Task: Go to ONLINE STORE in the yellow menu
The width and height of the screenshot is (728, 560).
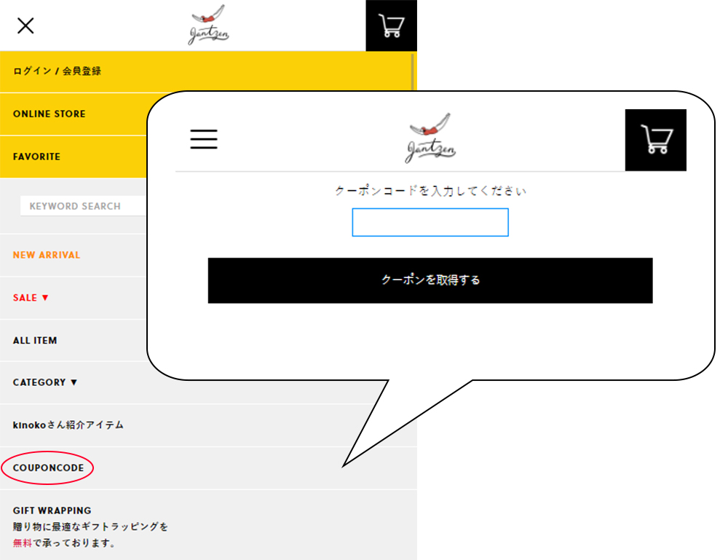Action: [x=50, y=114]
